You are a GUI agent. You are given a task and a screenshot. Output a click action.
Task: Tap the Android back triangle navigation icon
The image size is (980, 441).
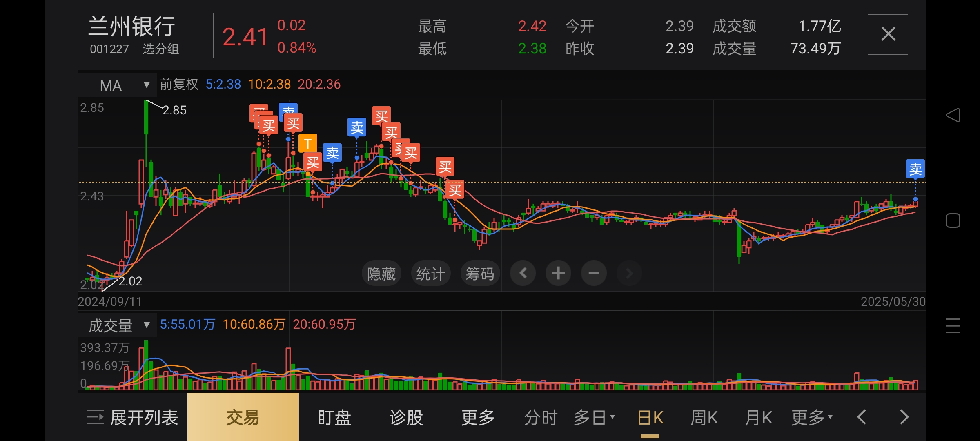point(953,115)
